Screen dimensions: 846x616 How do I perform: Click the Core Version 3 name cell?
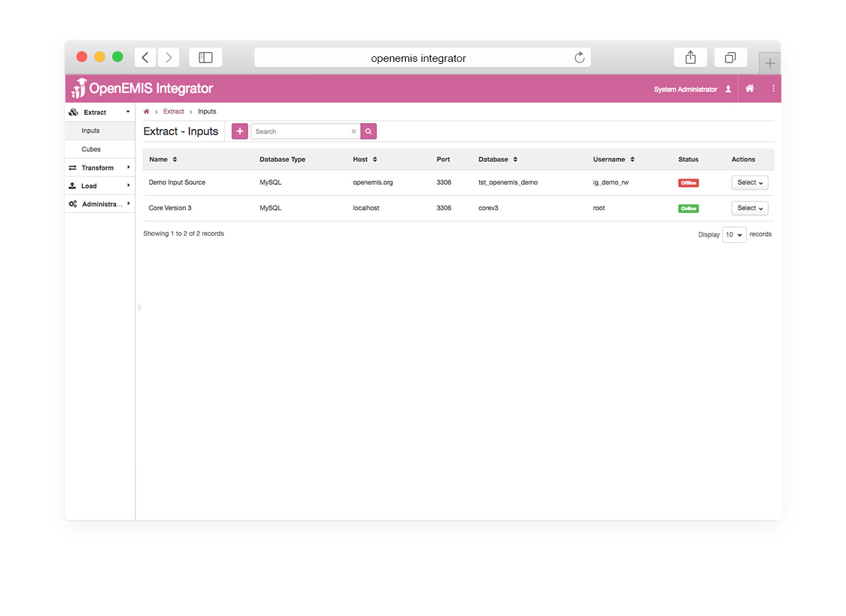click(170, 208)
